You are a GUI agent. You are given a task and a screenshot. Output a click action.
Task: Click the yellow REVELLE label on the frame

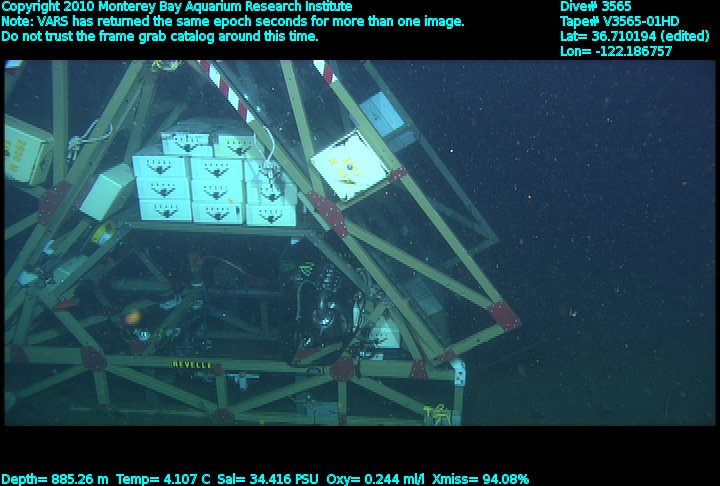192,365
